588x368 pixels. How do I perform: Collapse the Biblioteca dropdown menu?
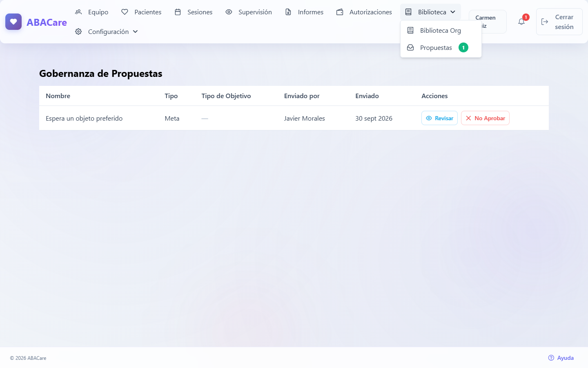click(x=430, y=12)
